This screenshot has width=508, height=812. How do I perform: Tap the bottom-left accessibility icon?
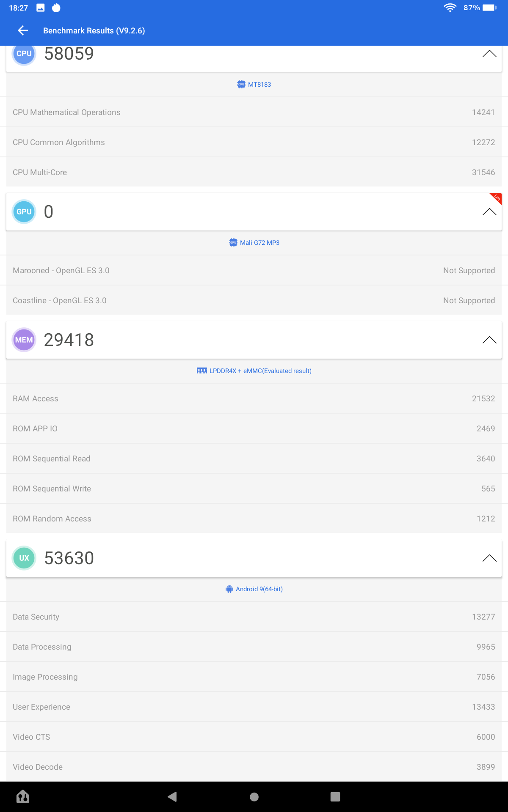click(23, 797)
